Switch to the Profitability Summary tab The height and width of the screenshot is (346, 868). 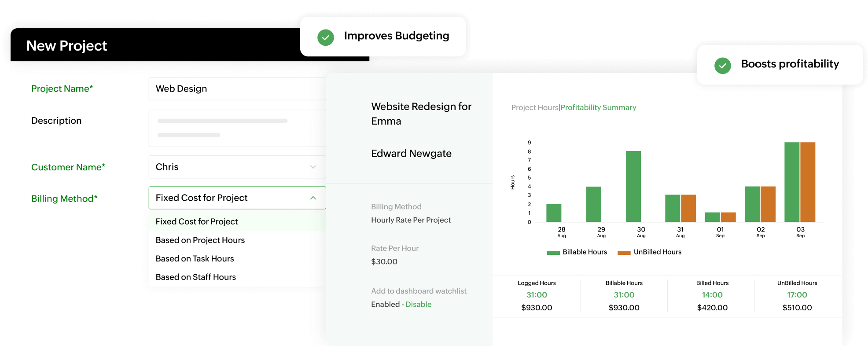[598, 107]
